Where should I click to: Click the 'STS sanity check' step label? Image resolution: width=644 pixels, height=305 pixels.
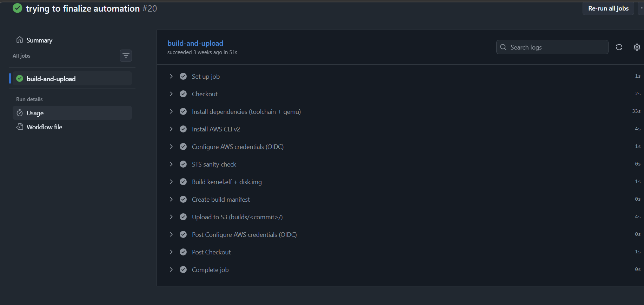click(214, 164)
